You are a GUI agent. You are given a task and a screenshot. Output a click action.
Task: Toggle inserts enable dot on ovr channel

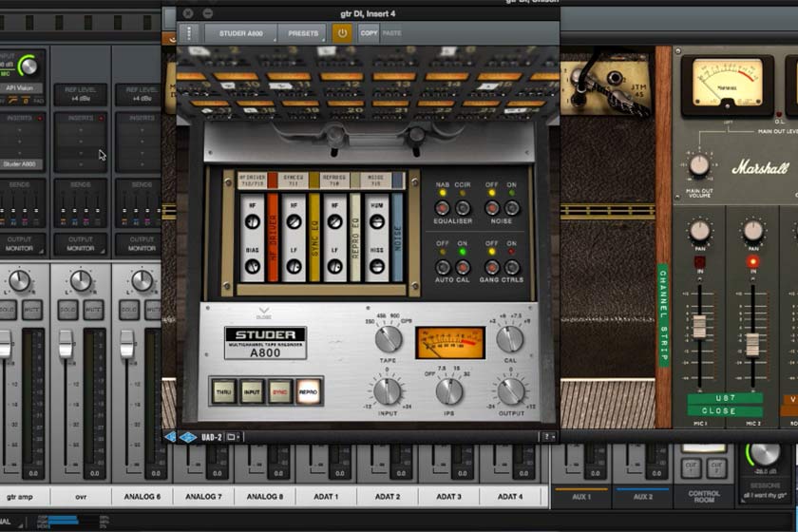(101, 118)
